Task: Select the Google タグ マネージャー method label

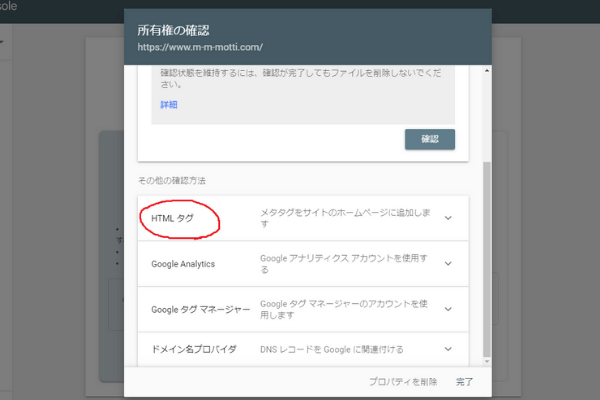Action: pos(201,309)
